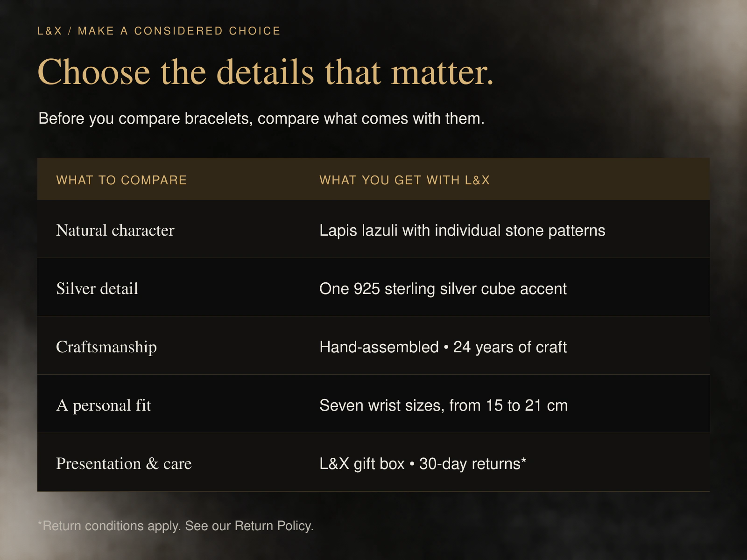Open the Return Policy footnote link
The image size is (747, 560).
pyautogui.click(x=273, y=526)
